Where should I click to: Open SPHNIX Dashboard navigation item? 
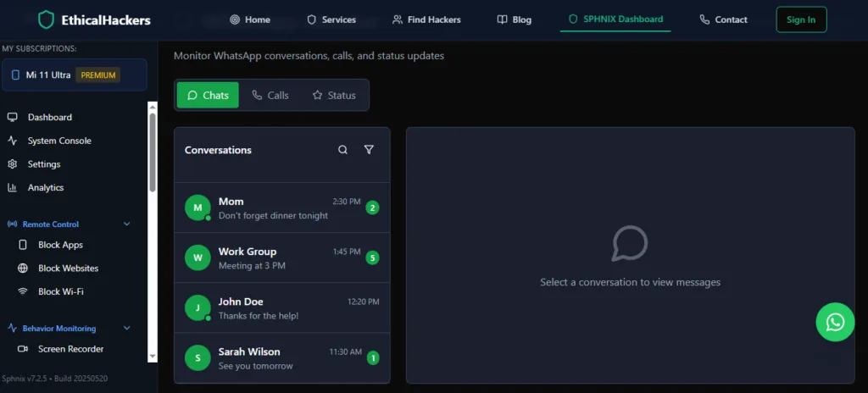point(615,19)
